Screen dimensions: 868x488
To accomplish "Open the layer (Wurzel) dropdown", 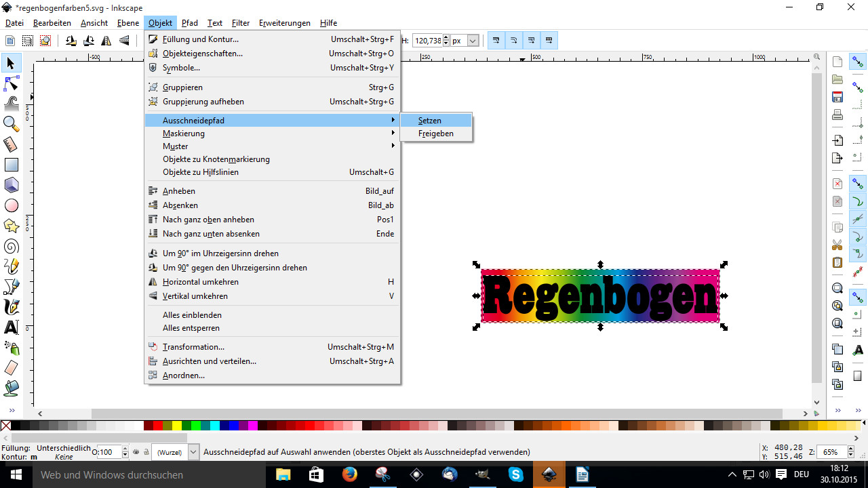I will pyautogui.click(x=193, y=452).
